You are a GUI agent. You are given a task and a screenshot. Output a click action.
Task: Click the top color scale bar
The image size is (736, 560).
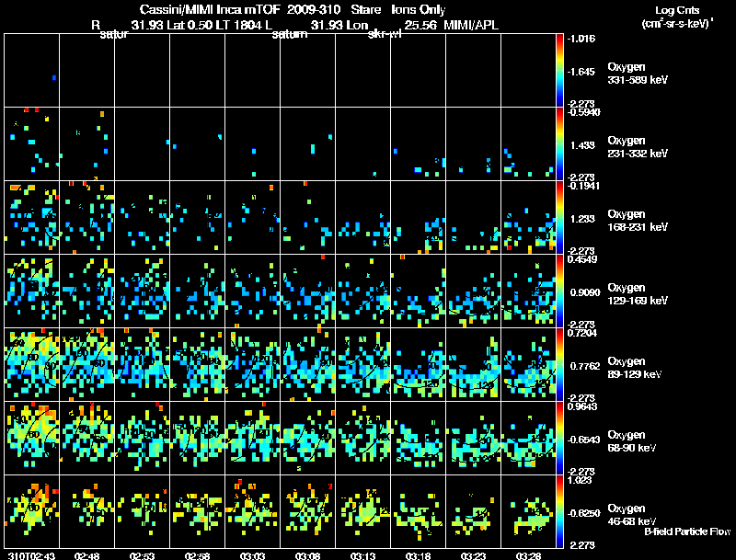click(x=559, y=70)
